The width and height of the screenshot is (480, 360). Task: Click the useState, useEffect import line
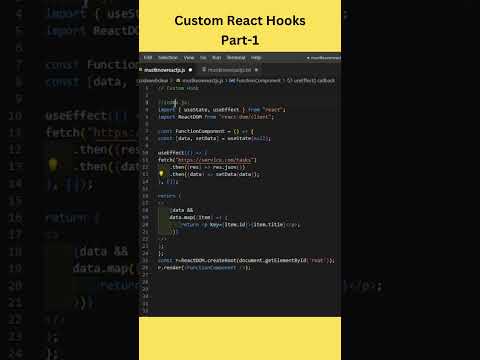[222, 110]
